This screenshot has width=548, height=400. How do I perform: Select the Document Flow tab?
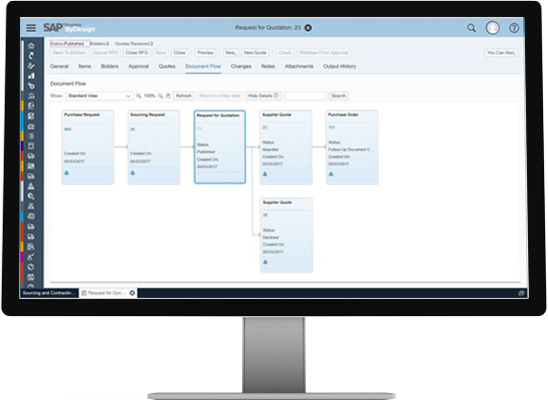tap(203, 66)
